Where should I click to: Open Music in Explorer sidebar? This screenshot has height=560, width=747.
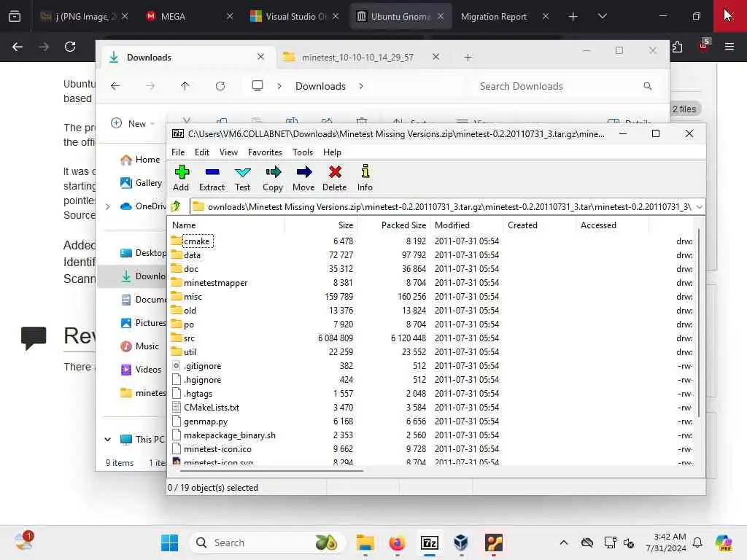click(139, 346)
